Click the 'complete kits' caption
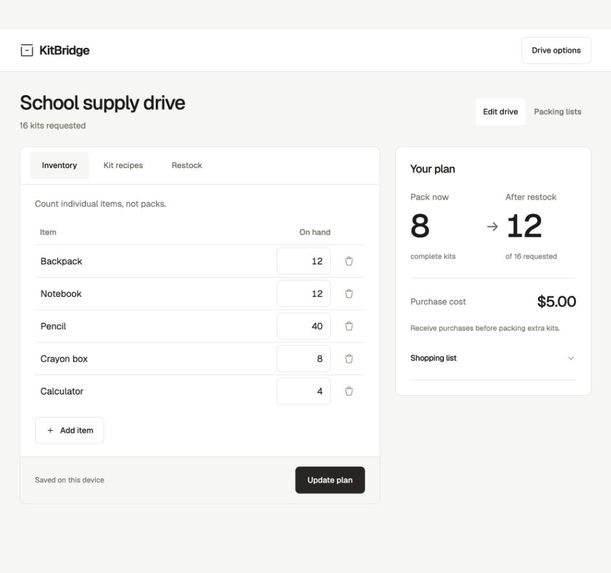Screen dimensions: 611x573 pyautogui.click(x=433, y=256)
